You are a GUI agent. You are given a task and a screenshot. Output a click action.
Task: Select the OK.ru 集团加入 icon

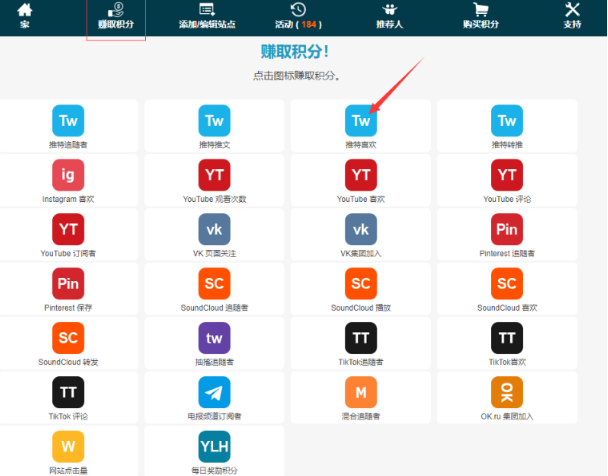click(x=507, y=392)
